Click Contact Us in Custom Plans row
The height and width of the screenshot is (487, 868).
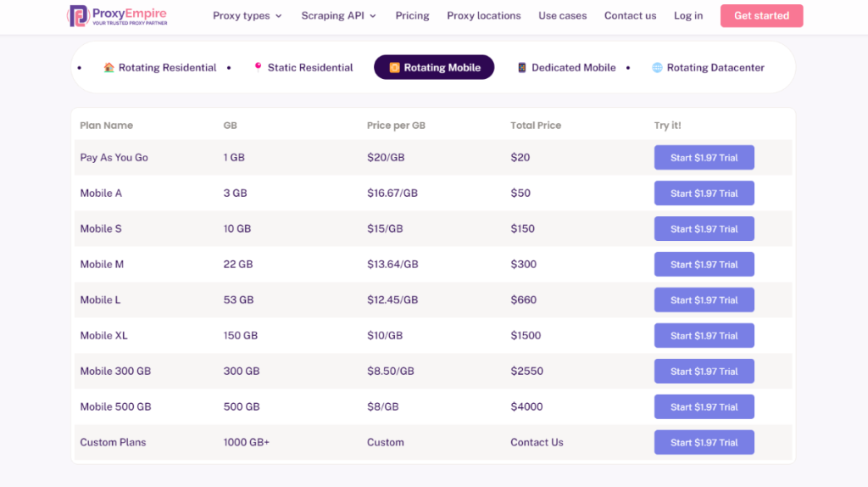click(537, 443)
